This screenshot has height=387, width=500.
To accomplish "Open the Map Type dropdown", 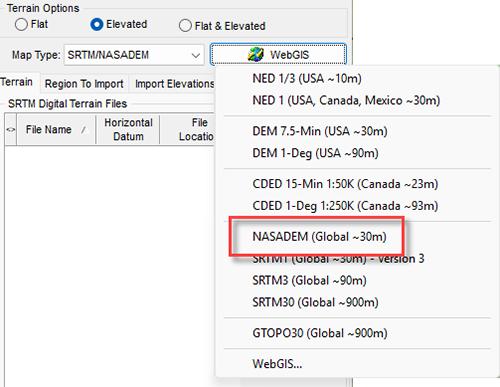I will [x=134, y=55].
